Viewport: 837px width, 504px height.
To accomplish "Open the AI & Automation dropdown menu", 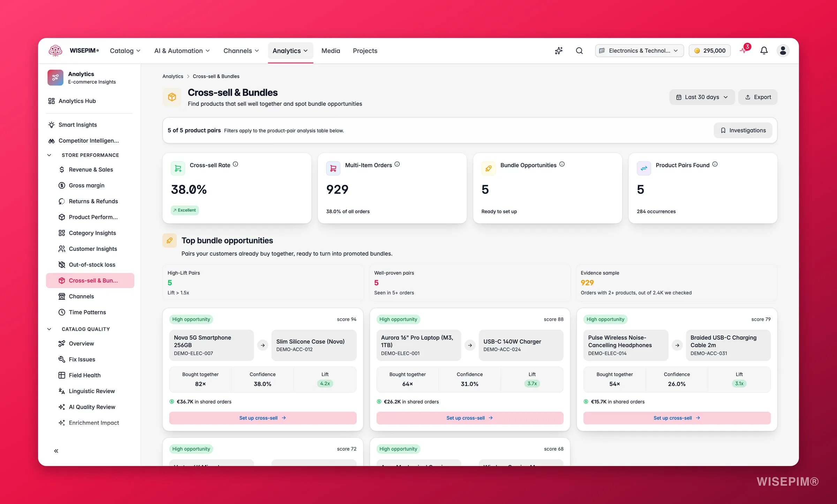I will (182, 51).
